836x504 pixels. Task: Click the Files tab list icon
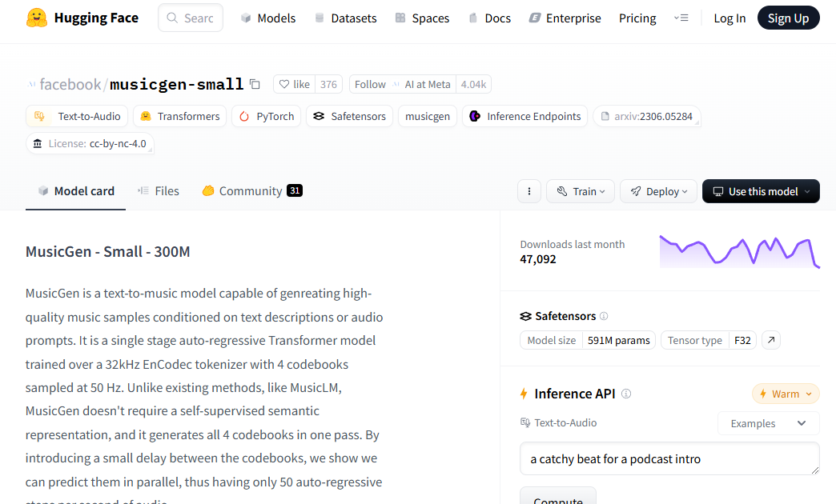pos(143,190)
